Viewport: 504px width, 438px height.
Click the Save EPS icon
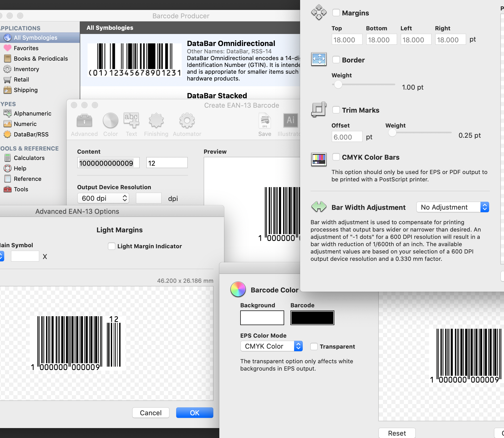coord(265,120)
